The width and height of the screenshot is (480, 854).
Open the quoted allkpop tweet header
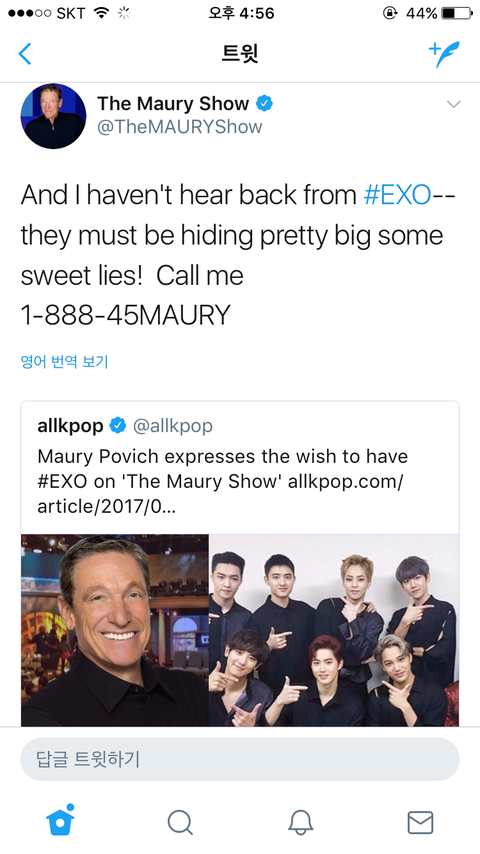(125, 426)
